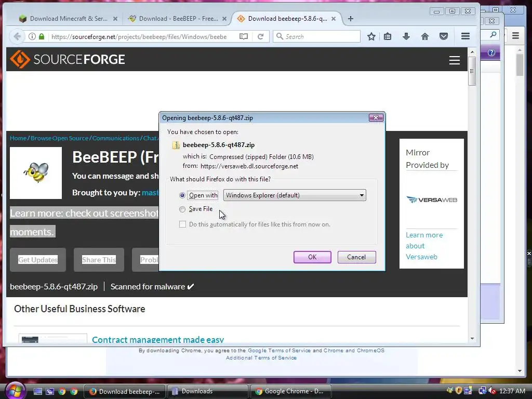Open Download beebeep taskbar button

click(125, 391)
